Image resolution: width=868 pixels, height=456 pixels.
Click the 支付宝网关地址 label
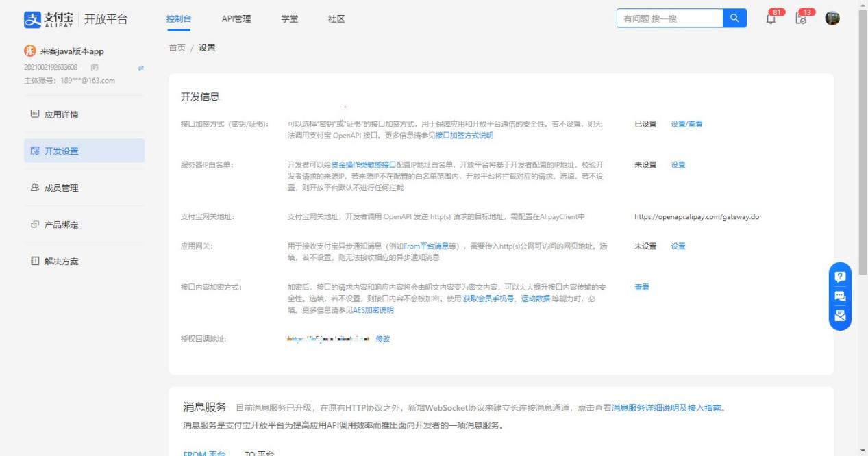tap(208, 217)
